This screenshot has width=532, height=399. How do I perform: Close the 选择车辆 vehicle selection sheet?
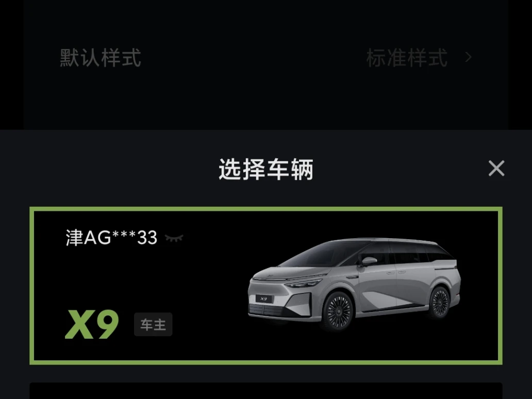pyautogui.click(x=496, y=168)
